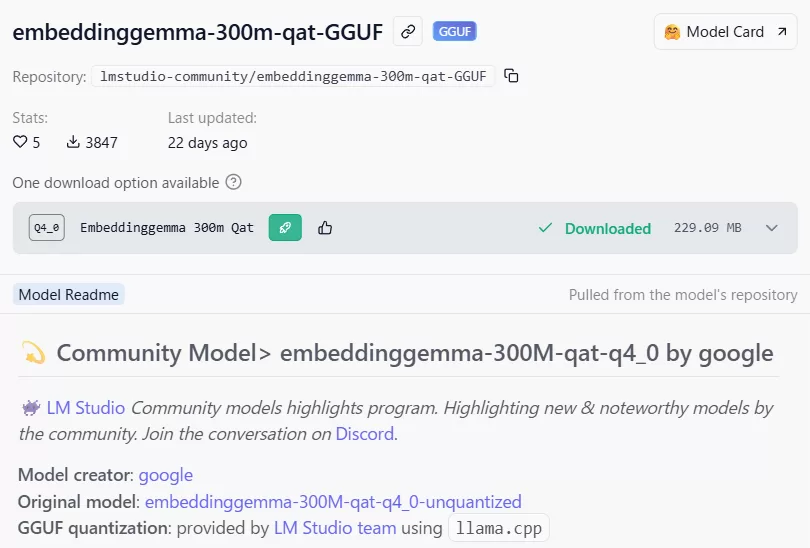
Task: Click the GGUF format badge
Action: (455, 32)
